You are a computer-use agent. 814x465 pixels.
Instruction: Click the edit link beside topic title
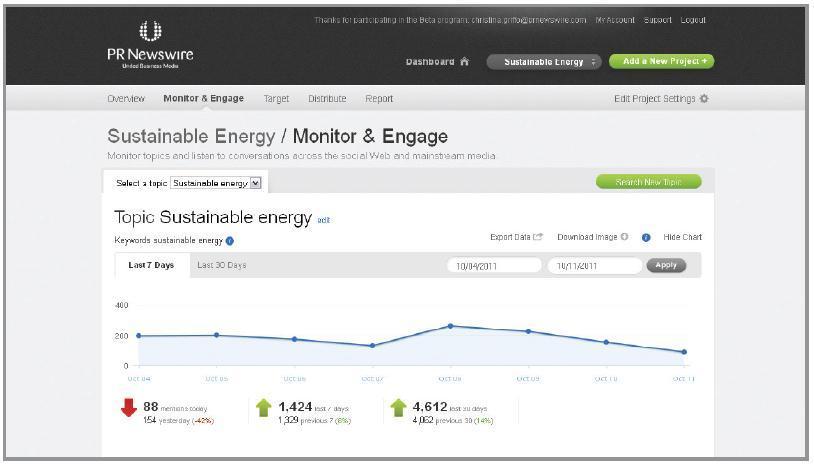click(323, 220)
